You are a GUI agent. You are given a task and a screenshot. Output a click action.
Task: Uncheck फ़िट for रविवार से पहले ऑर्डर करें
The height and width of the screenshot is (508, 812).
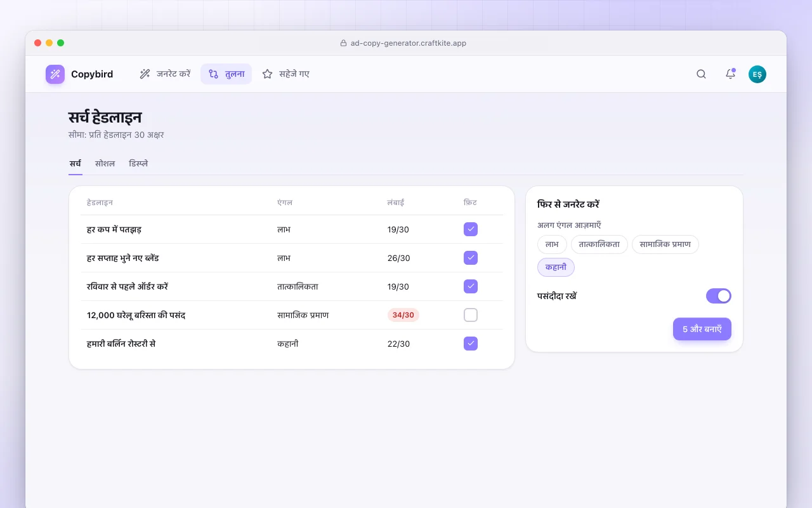point(471,286)
